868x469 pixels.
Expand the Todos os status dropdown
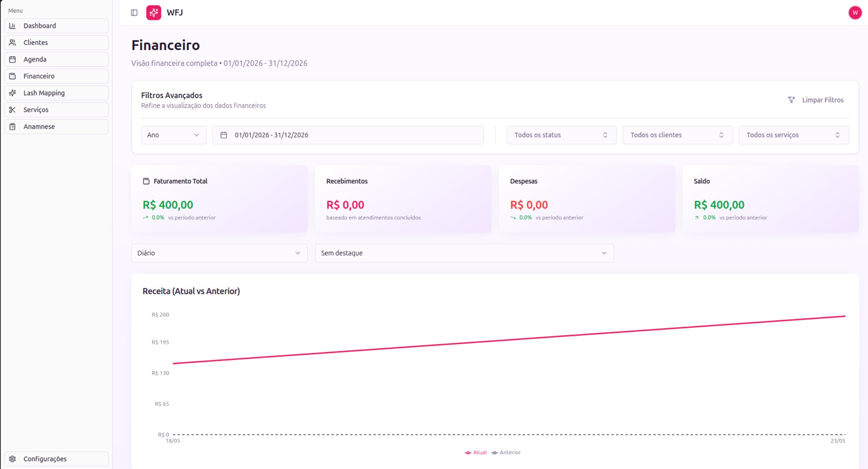[x=561, y=135]
